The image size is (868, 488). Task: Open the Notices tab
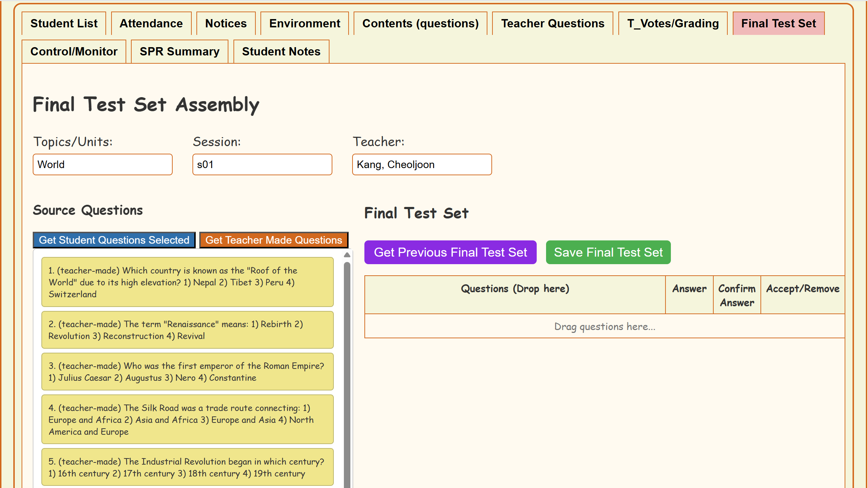click(x=226, y=23)
